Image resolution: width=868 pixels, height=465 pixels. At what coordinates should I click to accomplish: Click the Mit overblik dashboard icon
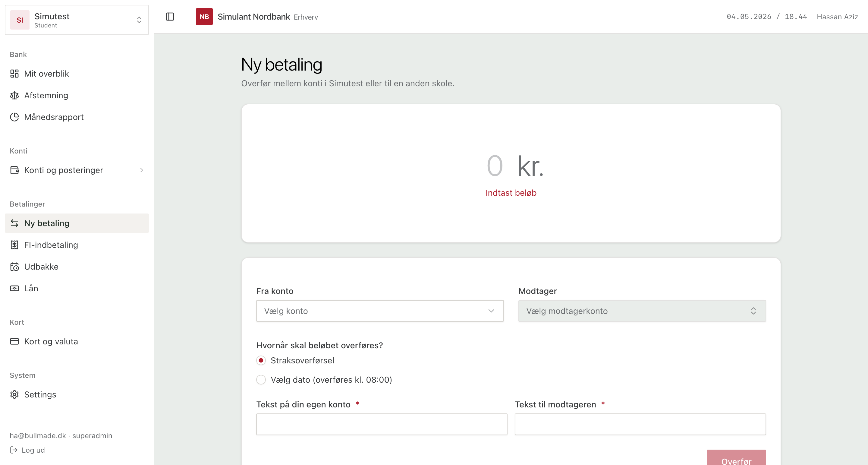tap(14, 74)
